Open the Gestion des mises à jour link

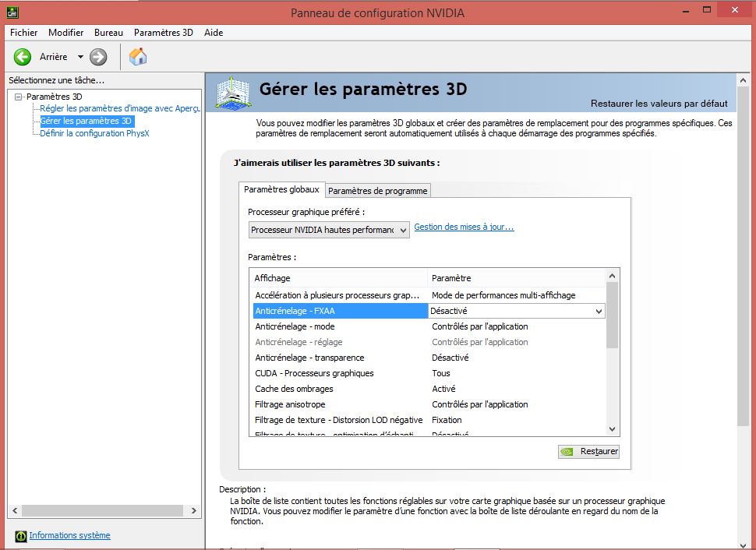coord(464,227)
